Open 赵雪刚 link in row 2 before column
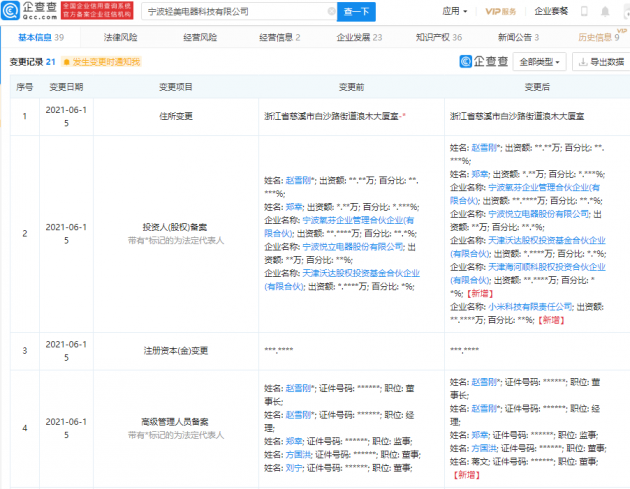The image size is (630, 489). point(299,180)
